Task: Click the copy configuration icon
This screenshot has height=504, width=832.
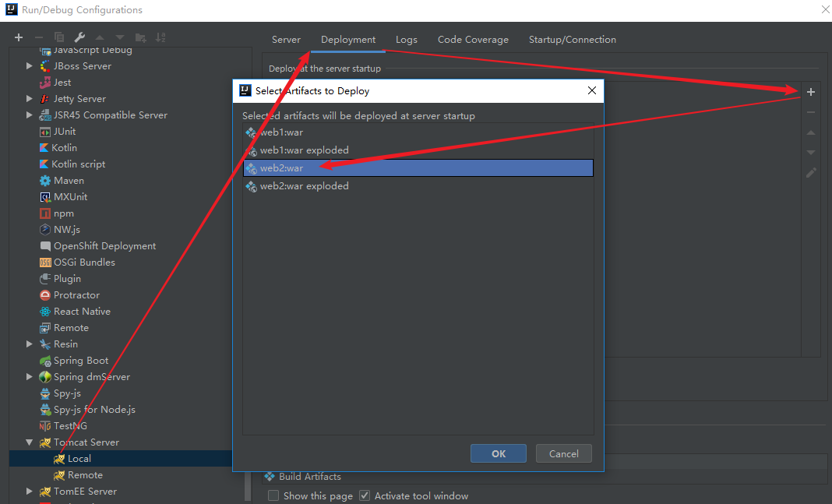Action: [59, 37]
